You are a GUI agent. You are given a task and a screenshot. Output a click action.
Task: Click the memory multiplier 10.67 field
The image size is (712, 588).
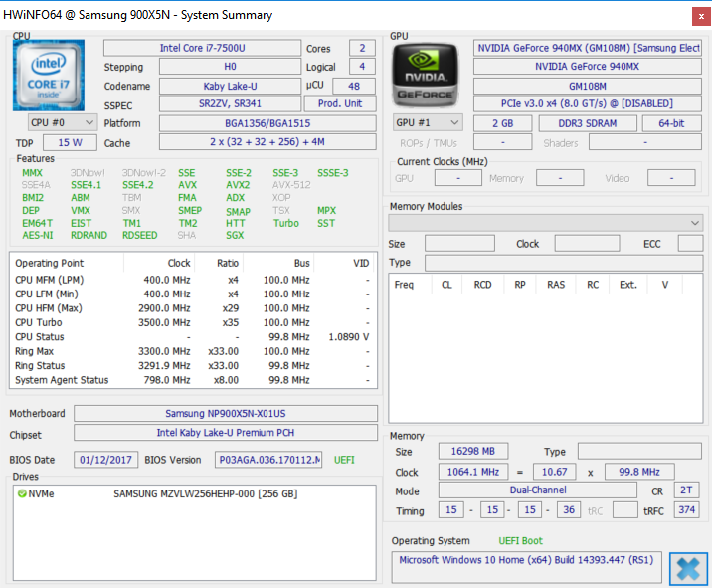[x=555, y=472]
